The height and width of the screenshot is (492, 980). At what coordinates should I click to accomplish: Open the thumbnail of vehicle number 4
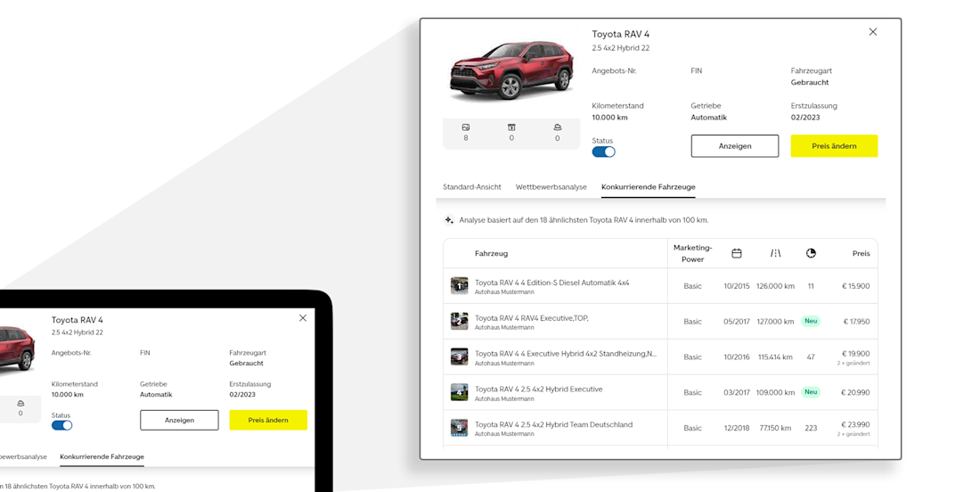[x=460, y=392]
